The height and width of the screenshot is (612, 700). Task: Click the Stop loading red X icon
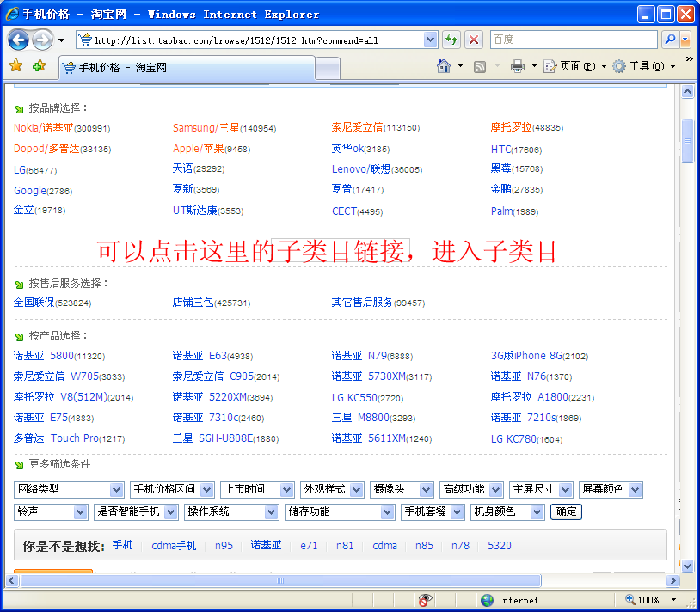(474, 40)
